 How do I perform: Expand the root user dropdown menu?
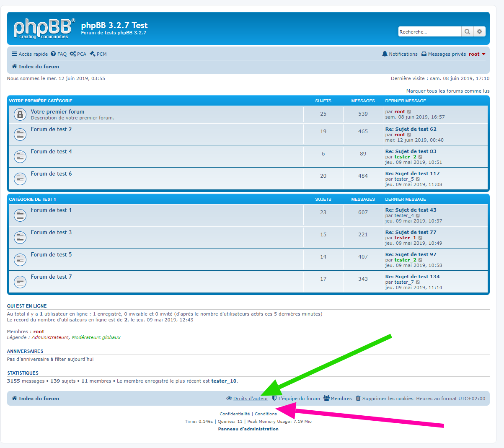pyautogui.click(x=477, y=54)
